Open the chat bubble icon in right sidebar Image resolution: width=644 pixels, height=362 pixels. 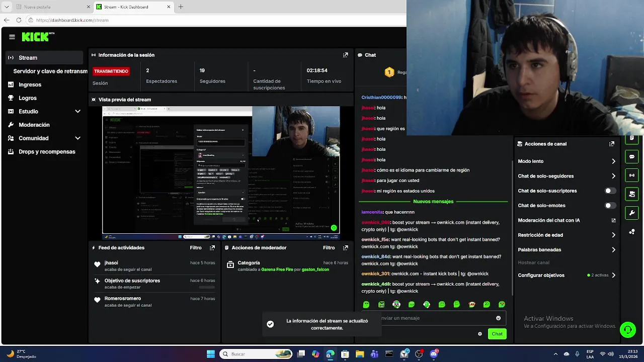pos(632,157)
